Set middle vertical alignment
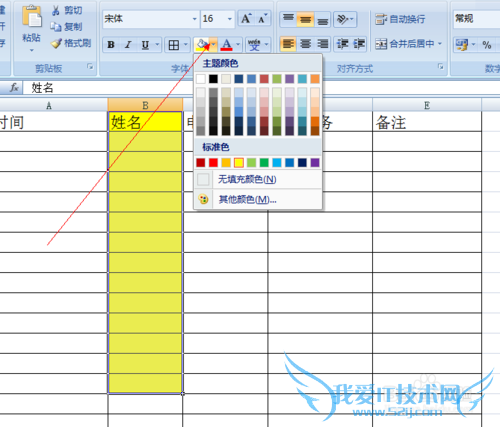 [305, 19]
